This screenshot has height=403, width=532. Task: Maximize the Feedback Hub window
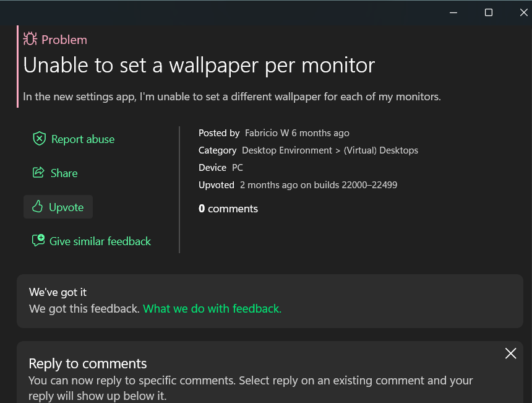(x=488, y=12)
